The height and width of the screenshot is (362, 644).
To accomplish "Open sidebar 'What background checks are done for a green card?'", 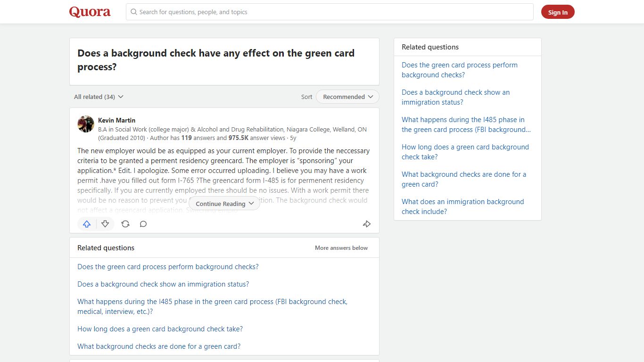I will pos(463,179).
